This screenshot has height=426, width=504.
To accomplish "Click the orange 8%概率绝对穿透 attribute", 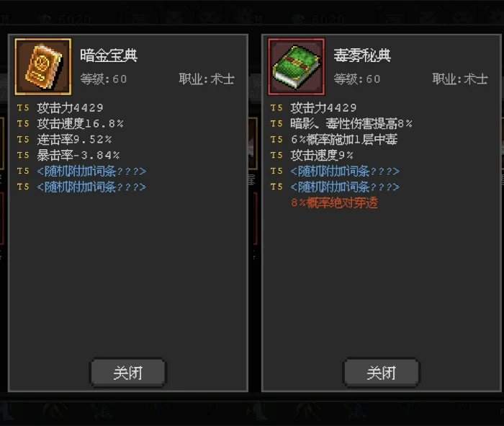I will coord(334,203).
